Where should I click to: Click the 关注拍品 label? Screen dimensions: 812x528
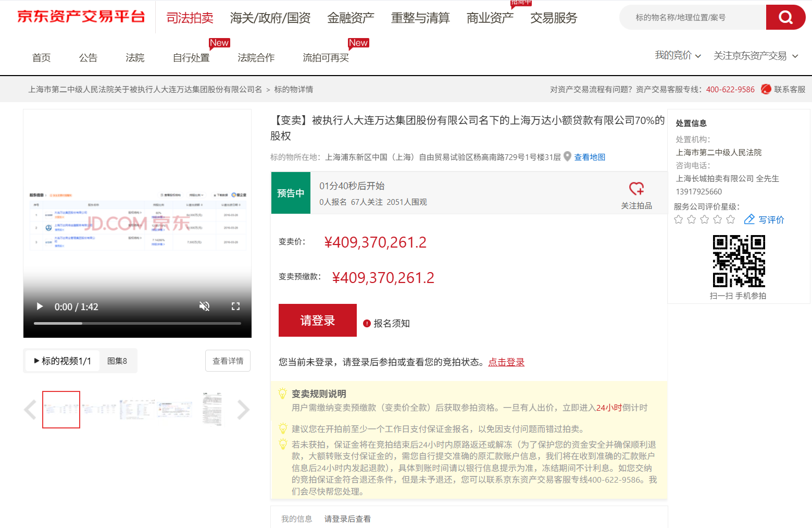636,206
